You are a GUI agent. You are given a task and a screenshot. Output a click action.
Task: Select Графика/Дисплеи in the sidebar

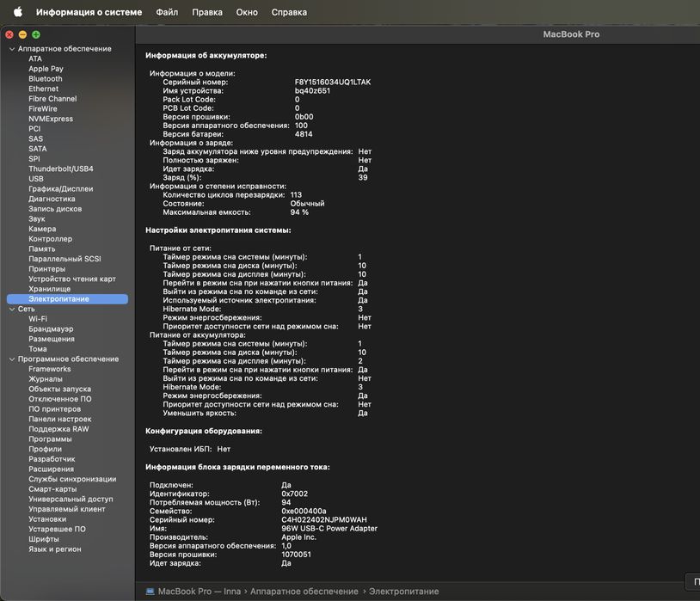coord(61,189)
